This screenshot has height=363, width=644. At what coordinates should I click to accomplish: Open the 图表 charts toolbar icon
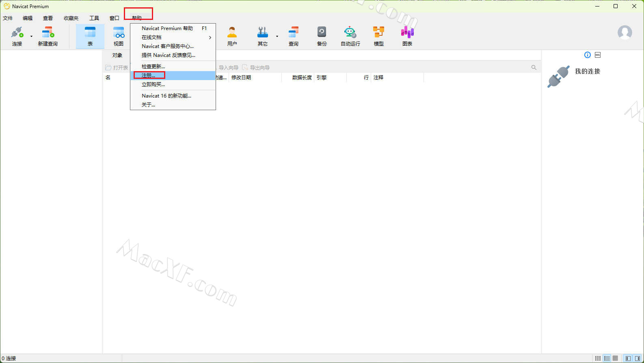pos(407,36)
